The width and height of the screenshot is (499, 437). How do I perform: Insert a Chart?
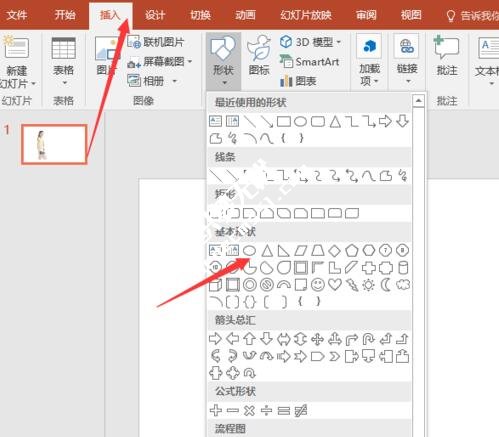(x=298, y=81)
